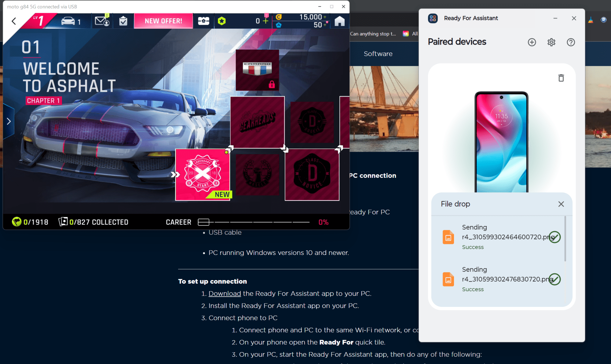Tap the back arrow in game
The width and height of the screenshot is (611, 364).
(14, 21)
